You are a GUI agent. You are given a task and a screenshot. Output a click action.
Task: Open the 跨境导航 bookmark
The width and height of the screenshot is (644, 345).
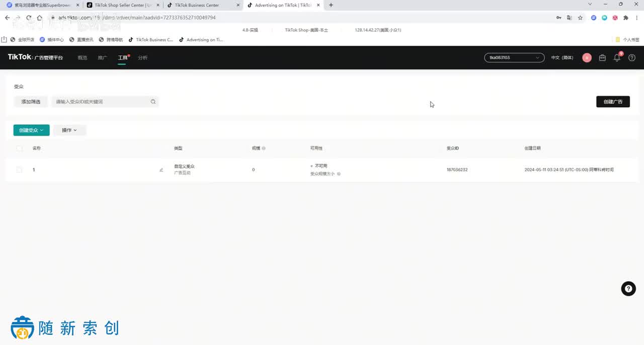pyautogui.click(x=111, y=40)
